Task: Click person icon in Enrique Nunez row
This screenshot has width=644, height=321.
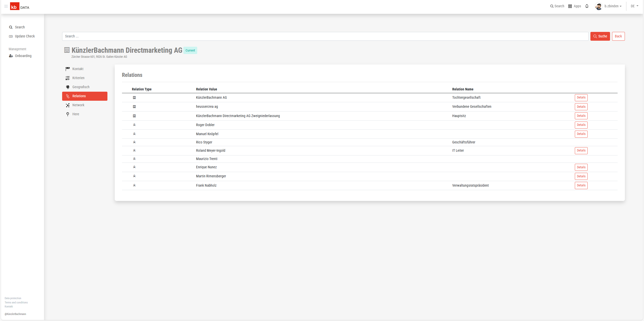Action: click(x=134, y=167)
